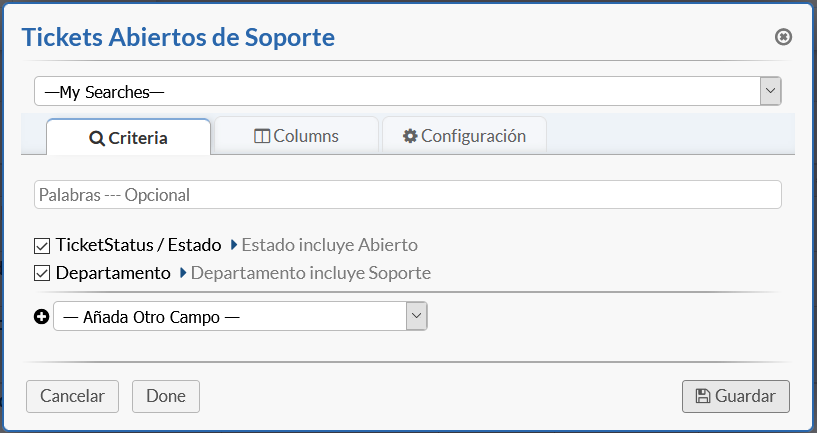Click the plus icon to add field
Viewport: 817px width, 433px height.
[41, 317]
